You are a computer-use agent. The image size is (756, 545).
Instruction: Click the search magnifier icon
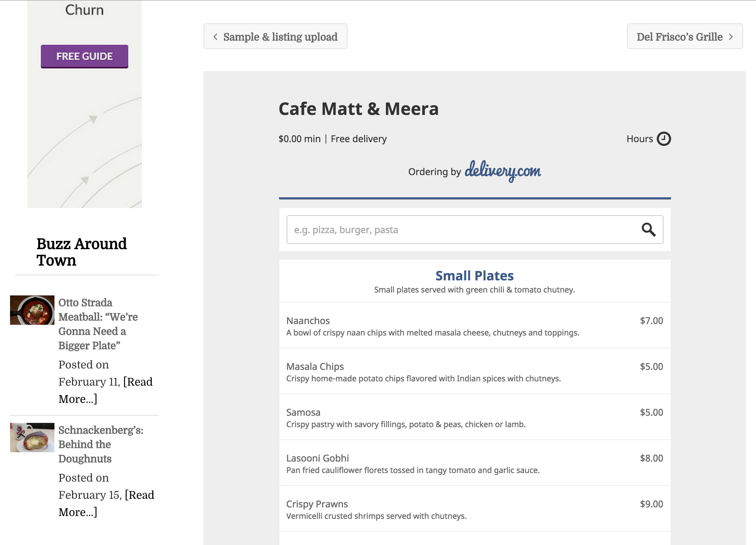tap(649, 230)
